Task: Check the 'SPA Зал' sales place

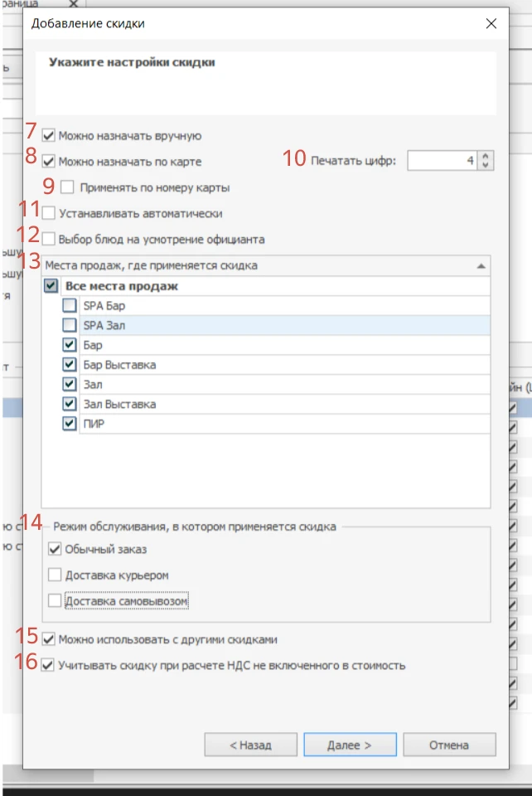Action: 70,325
